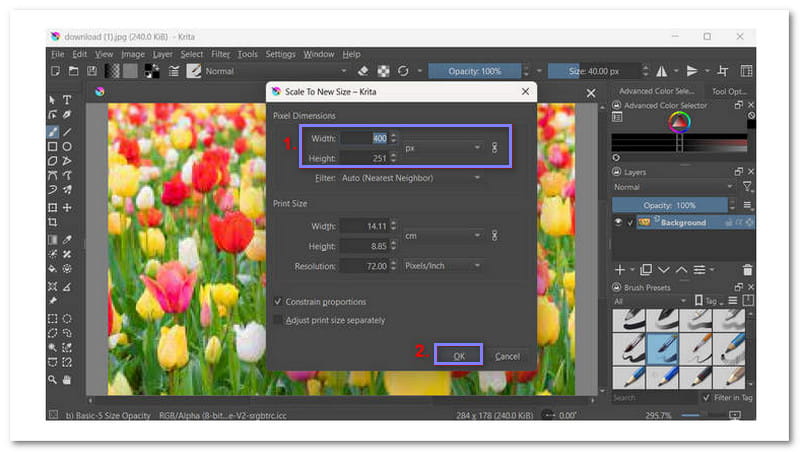
Task: Hide the Background layer via eye icon
Action: coord(620,222)
